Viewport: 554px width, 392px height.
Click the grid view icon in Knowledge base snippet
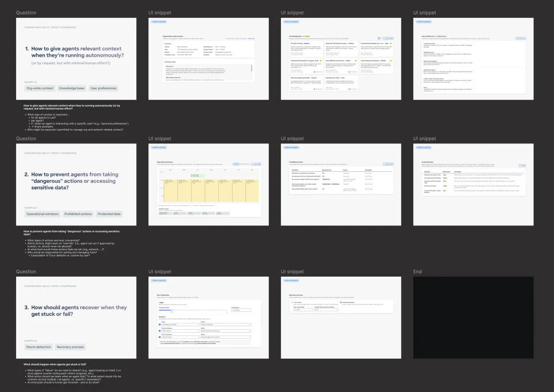(379, 38)
